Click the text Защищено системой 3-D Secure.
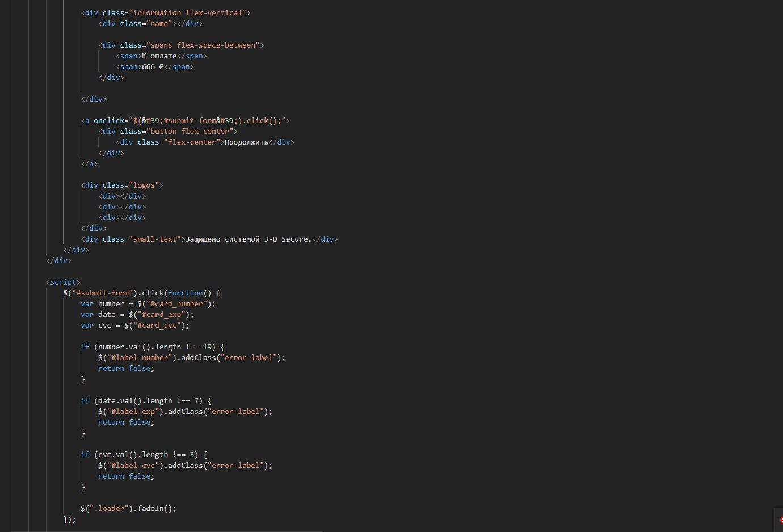The height and width of the screenshot is (532, 783). coord(249,239)
